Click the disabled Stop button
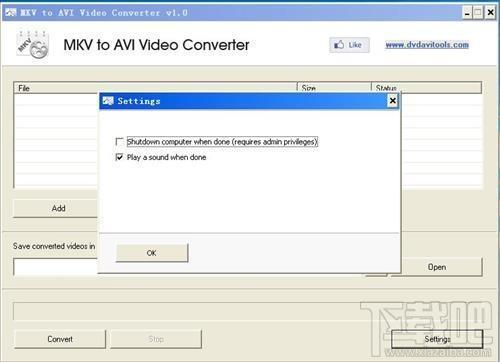Screen dimensions: 500x362 [x=156, y=339]
